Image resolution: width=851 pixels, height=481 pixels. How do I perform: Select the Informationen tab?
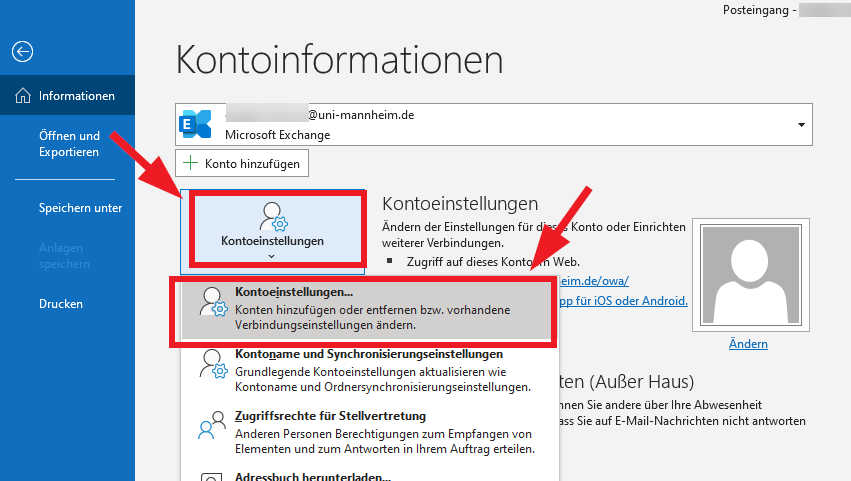pos(67,95)
